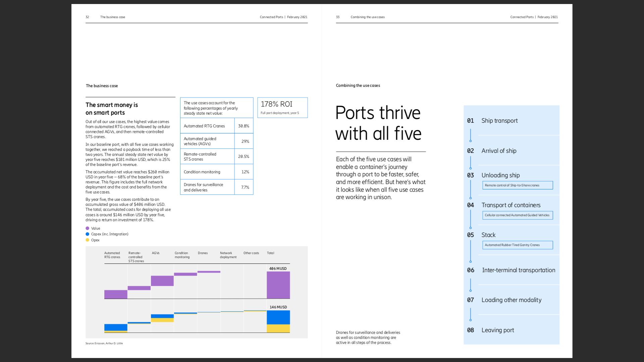The width and height of the screenshot is (644, 362).
Task: Click 'Combining the use cases' page 33 tab
Action: [x=368, y=17]
